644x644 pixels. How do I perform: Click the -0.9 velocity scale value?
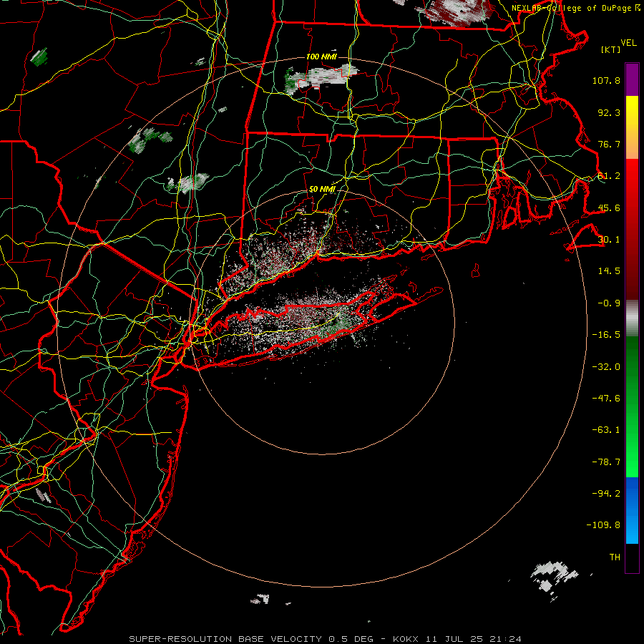pyautogui.click(x=609, y=303)
